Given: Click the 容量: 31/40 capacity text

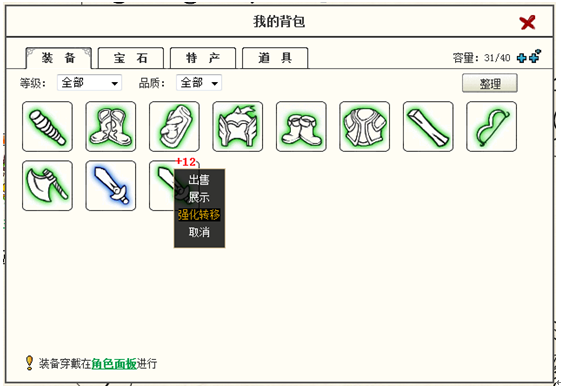Looking at the screenshot, I should pyautogui.click(x=482, y=58).
